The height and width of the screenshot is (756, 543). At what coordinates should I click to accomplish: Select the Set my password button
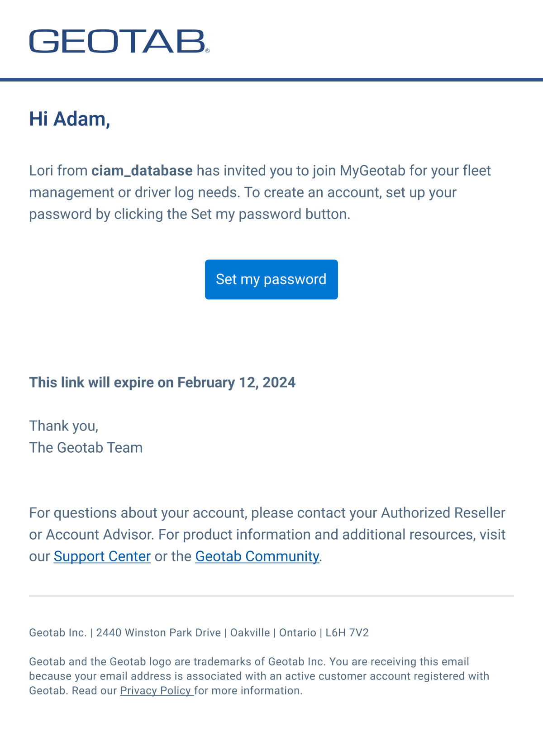point(271,279)
